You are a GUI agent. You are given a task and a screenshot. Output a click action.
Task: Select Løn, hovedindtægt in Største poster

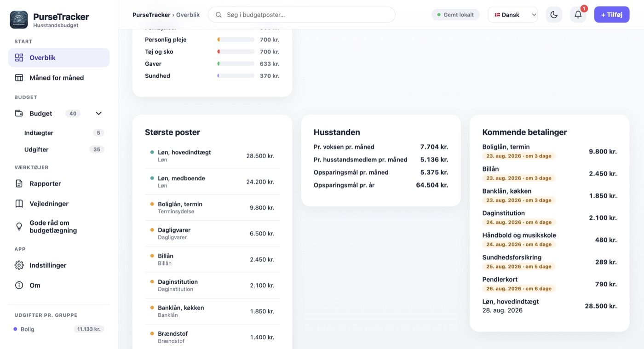[x=212, y=156]
